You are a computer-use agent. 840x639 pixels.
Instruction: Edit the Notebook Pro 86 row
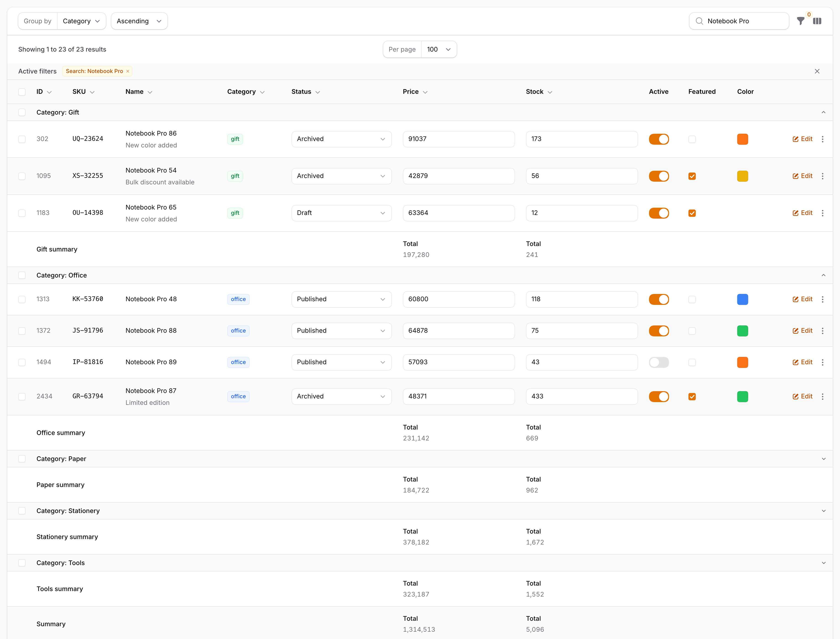[802, 139]
